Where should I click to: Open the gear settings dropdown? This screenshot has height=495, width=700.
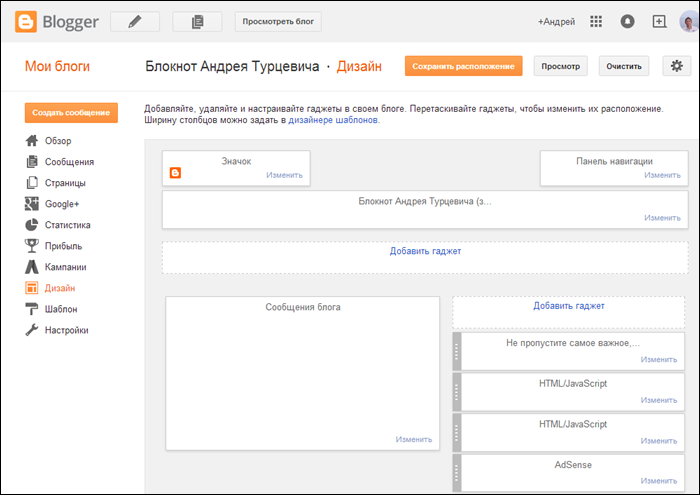[676, 66]
